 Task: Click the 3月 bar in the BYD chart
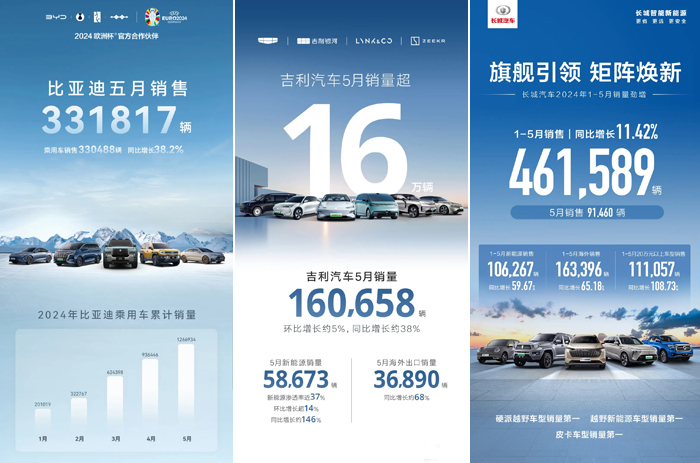(115, 405)
